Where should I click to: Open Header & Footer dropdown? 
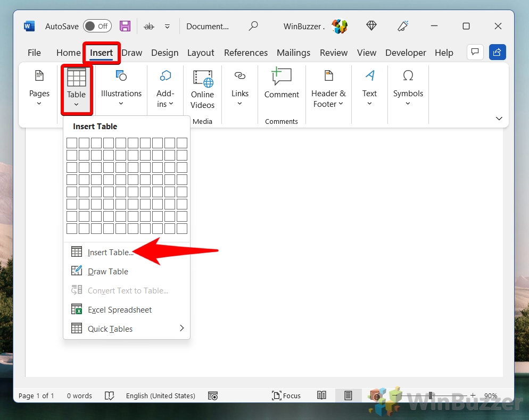pyautogui.click(x=328, y=88)
